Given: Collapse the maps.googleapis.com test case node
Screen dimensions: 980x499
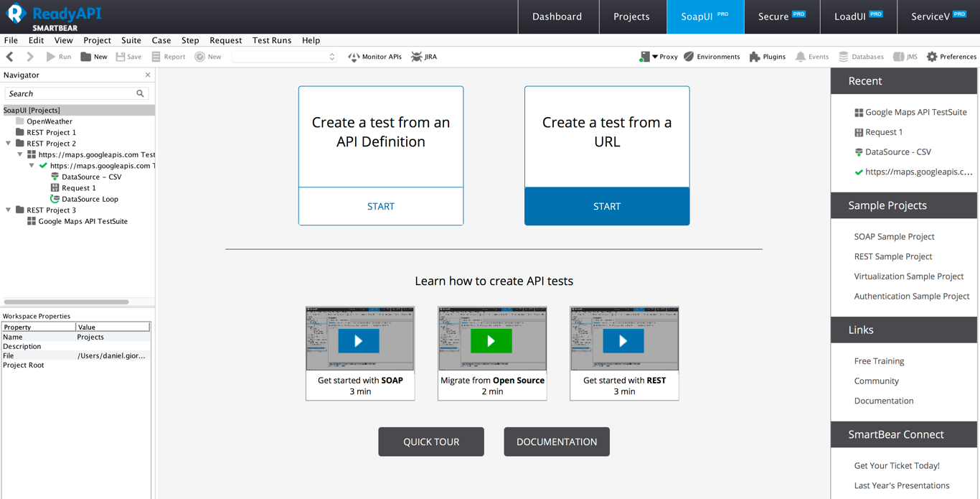Looking at the screenshot, I should click(32, 166).
